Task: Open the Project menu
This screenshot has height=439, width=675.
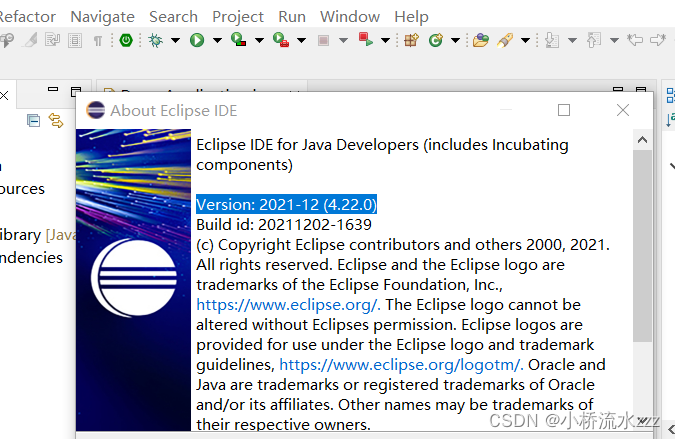Action: (238, 17)
